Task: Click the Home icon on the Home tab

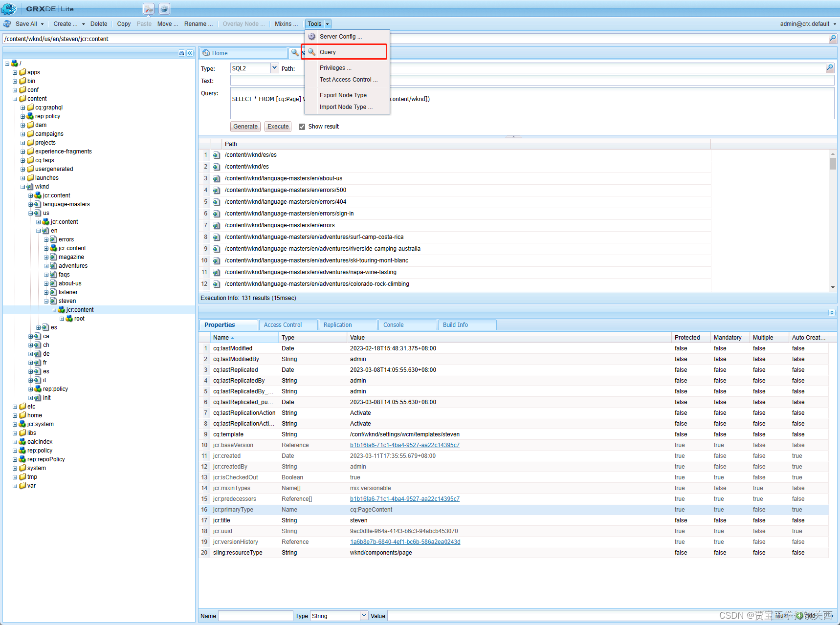Action: (x=206, y=53)
